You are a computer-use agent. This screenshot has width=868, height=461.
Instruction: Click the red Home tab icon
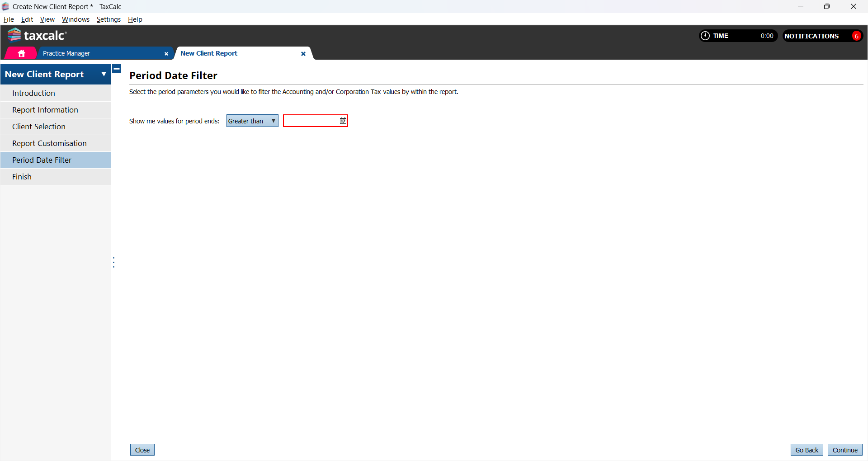pos(21,53)
